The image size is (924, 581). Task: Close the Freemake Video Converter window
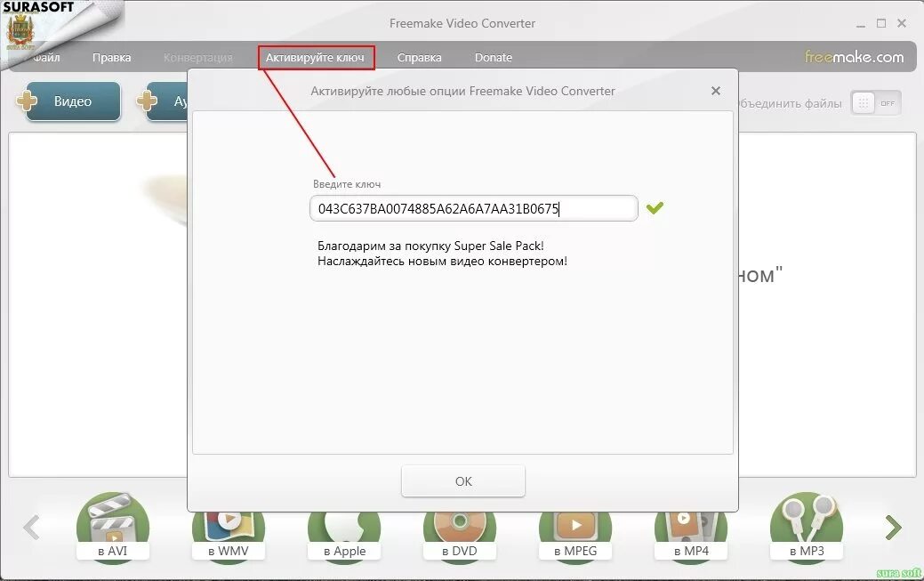(902, 24)
